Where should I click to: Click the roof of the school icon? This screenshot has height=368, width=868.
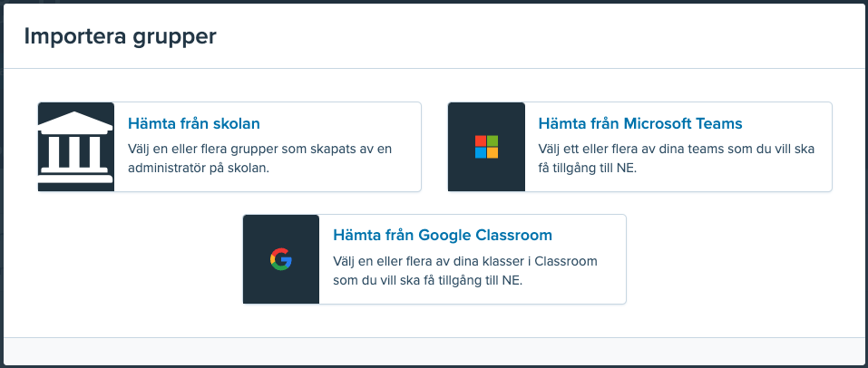[76, 121]
